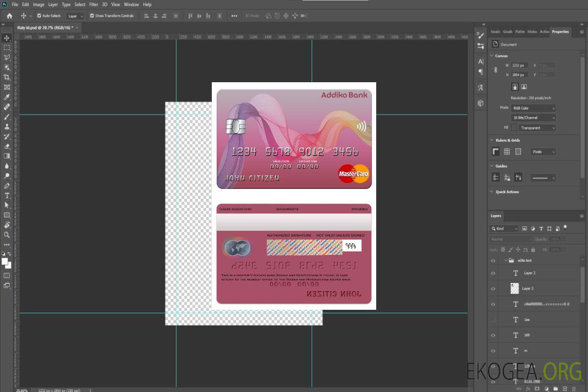This screenshot has width=588, height=392.
Task: Select the Gradient tool
Action: 7,156
